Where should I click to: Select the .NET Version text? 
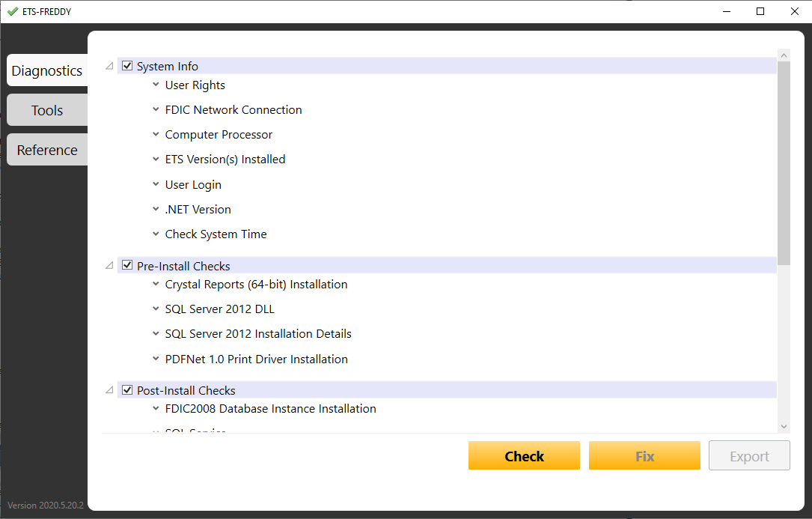pyautogui.click(x=198, y=210)
